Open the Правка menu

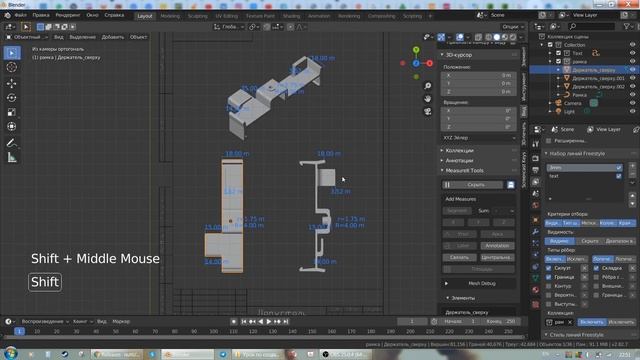(x=41, y=15)
